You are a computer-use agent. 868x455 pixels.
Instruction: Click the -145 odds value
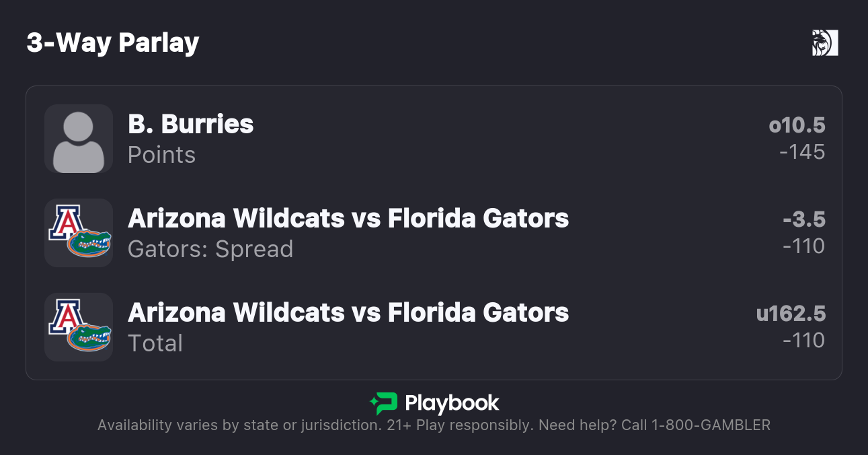[x=802, y=152]
